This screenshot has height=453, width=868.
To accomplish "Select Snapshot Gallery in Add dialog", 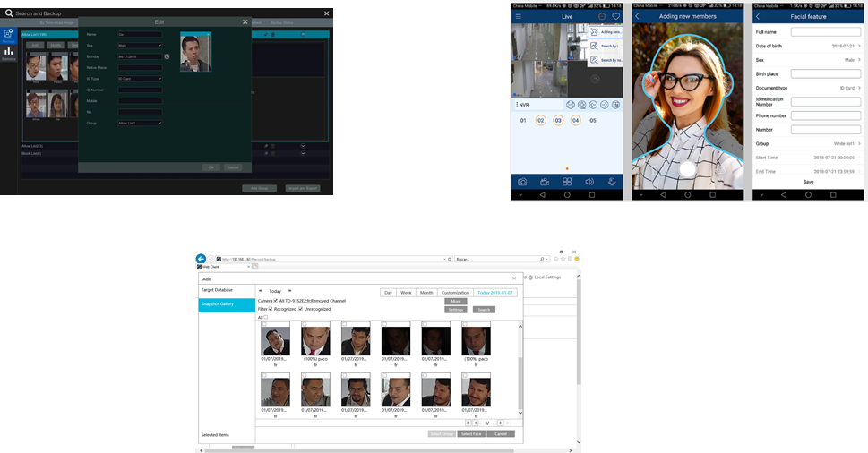I will 227,304.
